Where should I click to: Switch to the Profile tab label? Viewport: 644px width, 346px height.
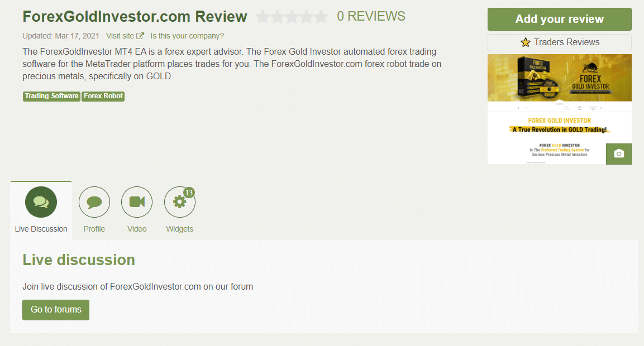[94, 229]
